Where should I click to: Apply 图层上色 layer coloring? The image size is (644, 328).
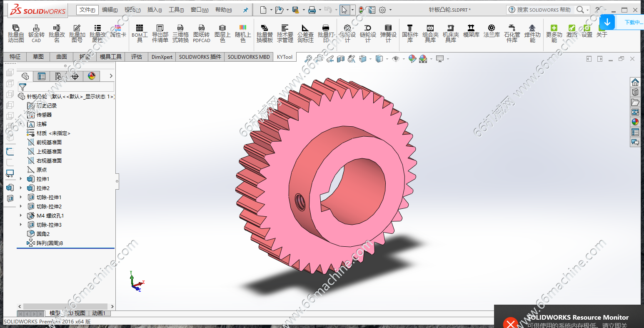click(x=222, y=33)
